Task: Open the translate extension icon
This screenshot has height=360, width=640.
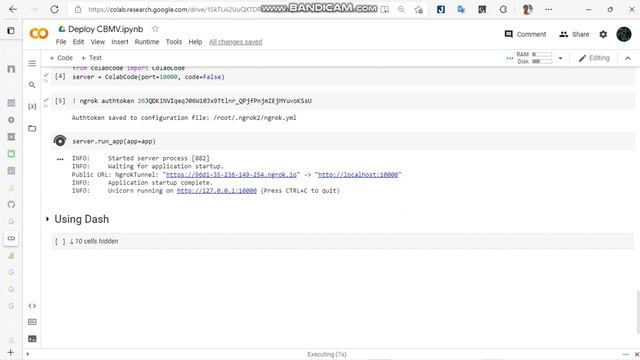Action: (x=461, y=9)
